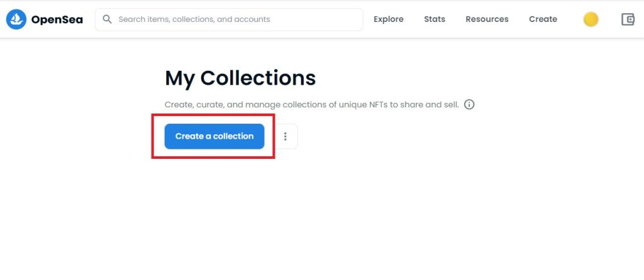
Task: Open the Stats menu
Action: pyautogui.click(x=435, y=19)
